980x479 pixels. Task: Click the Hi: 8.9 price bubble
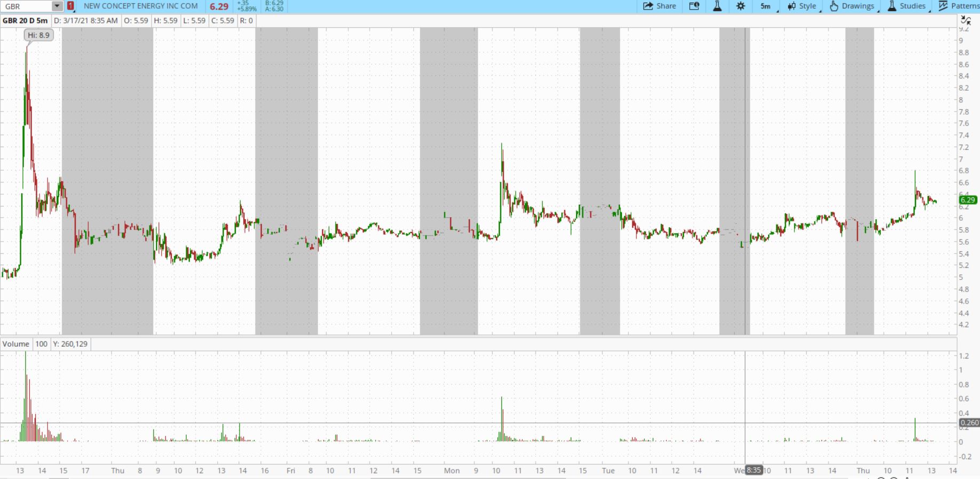coord(39,35)
